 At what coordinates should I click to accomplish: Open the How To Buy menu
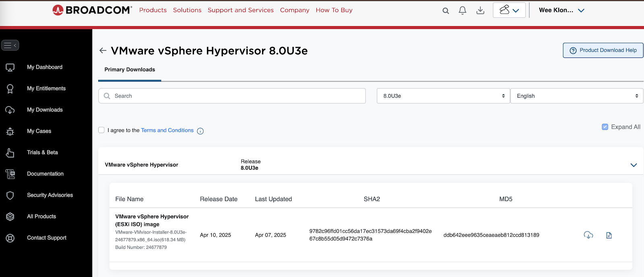click(334, 10)
